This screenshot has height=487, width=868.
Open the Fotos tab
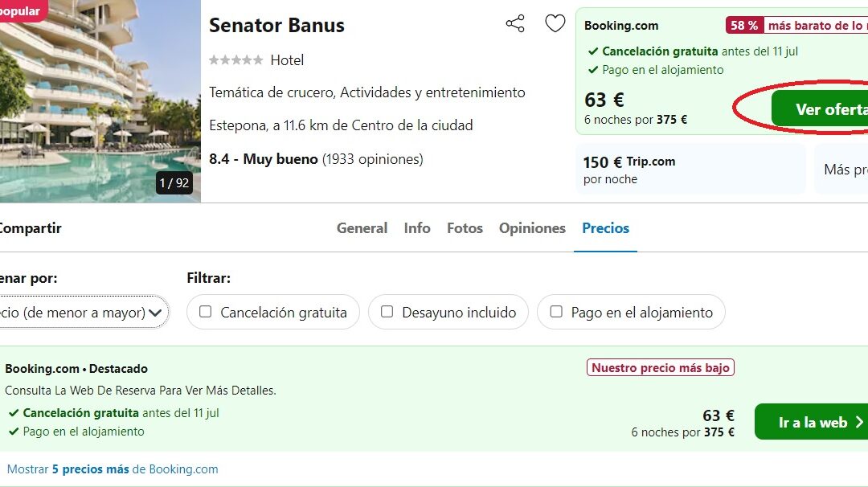click(x=465, y=228)
